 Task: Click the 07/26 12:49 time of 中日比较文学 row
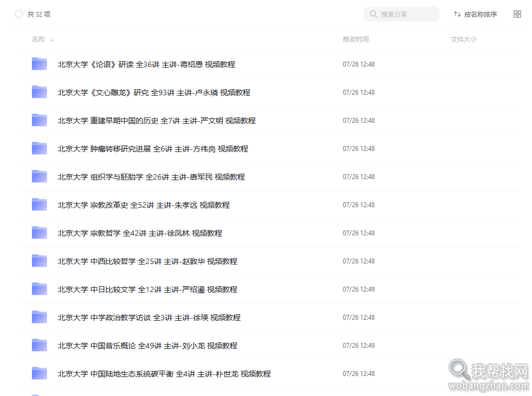point(358,289)
